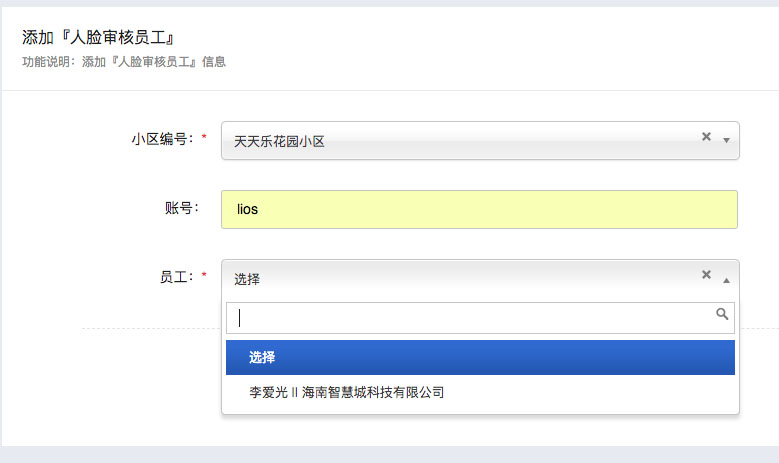Screen dimensions: 779x463
Task: Focus the 账号 input field containing lios
Action: (479, 209)
